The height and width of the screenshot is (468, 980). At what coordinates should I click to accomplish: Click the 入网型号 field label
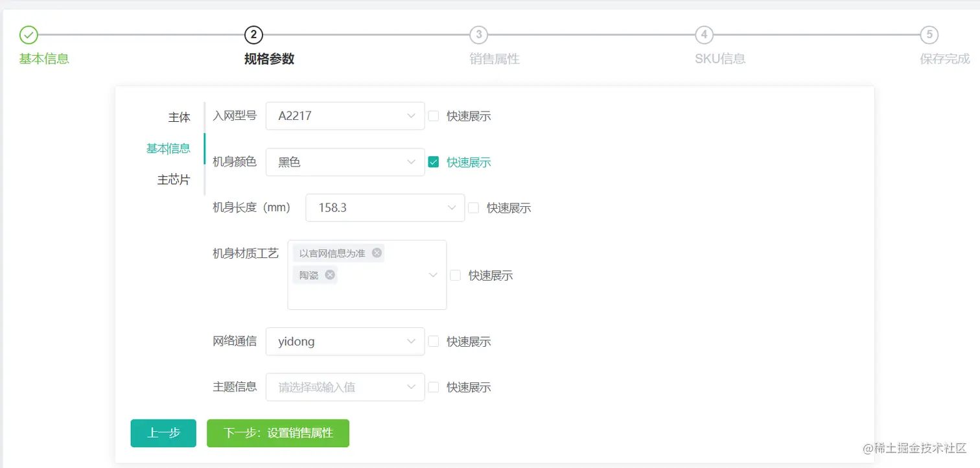235,116
